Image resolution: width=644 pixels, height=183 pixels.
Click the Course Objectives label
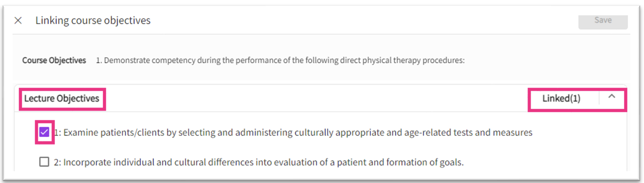coord(54,60)
